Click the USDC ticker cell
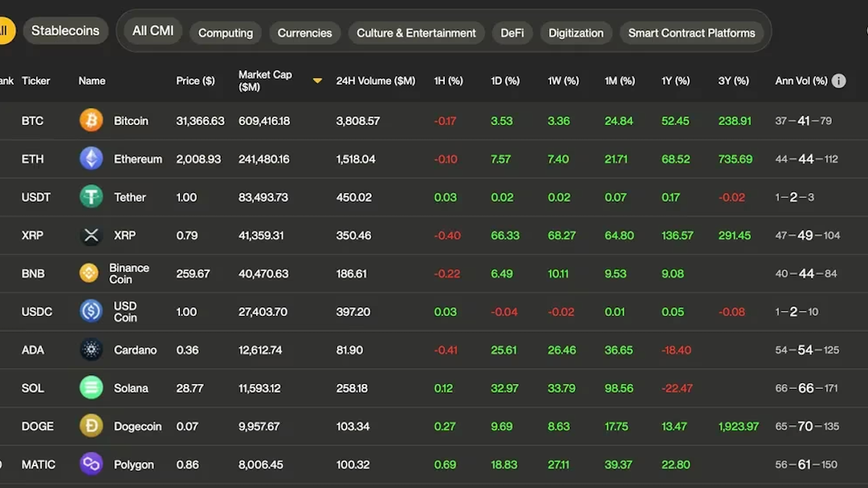This screenshot has height=488, width=868. point(37,312)
